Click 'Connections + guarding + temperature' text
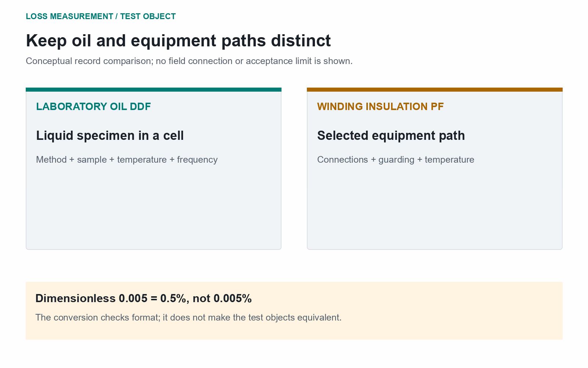Screen dimensions: 588x368 [396, 160]
